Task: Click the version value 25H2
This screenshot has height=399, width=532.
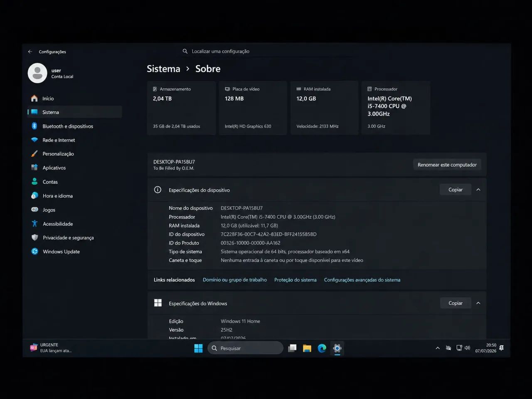Action: point(227,330)
